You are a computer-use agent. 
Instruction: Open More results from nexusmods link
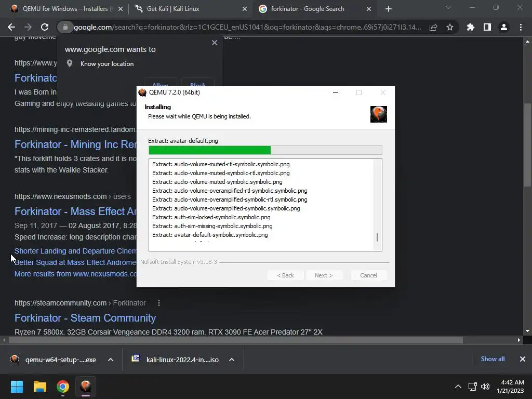(x=75, y=274)
